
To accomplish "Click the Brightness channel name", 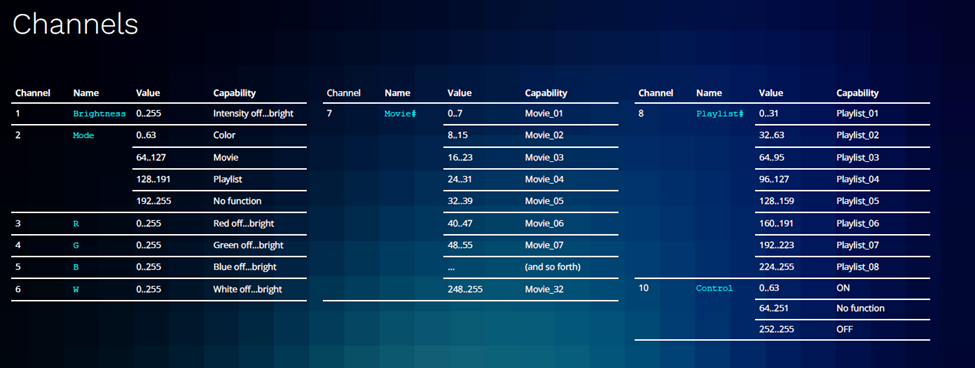I will pos(99,114).
